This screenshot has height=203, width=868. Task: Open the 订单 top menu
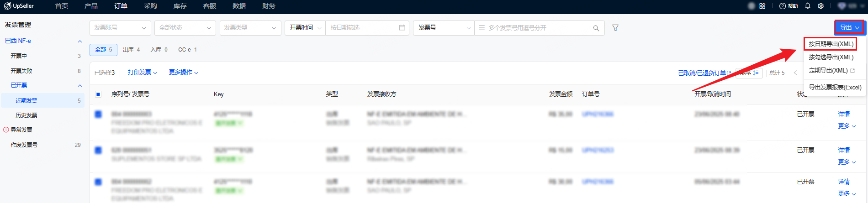pyautogui.click(x=121, y=6)
